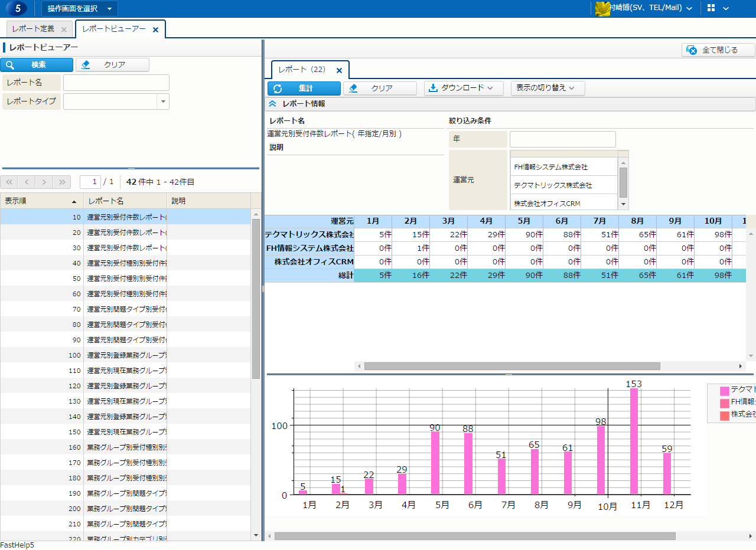Viewport: 756px width, 550px height.
Task: Go to the first page arrow
Action: click(10, 182)
